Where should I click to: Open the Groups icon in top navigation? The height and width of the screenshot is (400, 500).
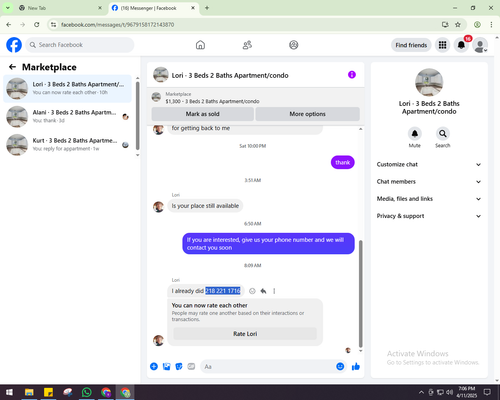(294, 45)
